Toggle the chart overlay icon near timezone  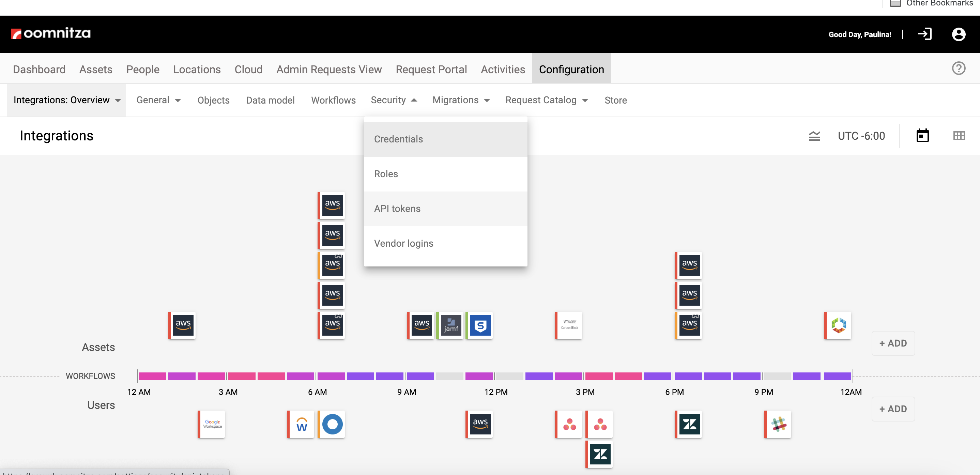(814, 136)
